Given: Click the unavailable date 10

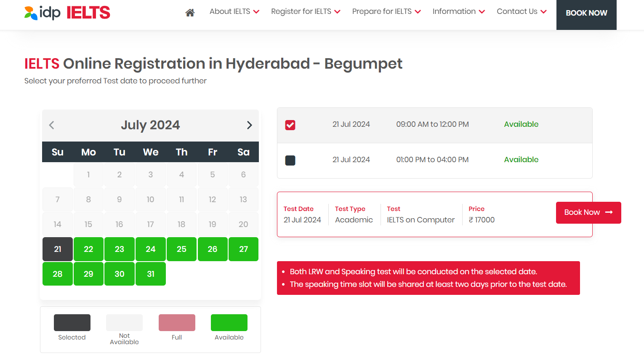Looking at the screenshot, I should pos(151,199).
